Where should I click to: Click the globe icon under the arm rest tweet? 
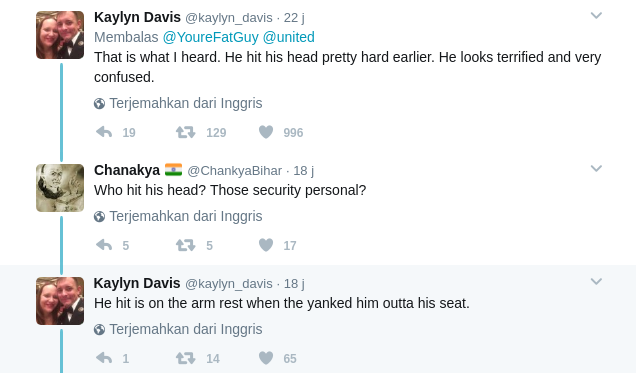[x=99, y=330]
